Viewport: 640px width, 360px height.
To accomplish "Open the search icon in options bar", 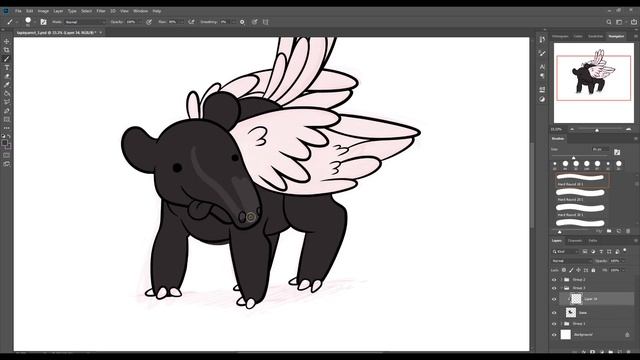I will point(609,22).
